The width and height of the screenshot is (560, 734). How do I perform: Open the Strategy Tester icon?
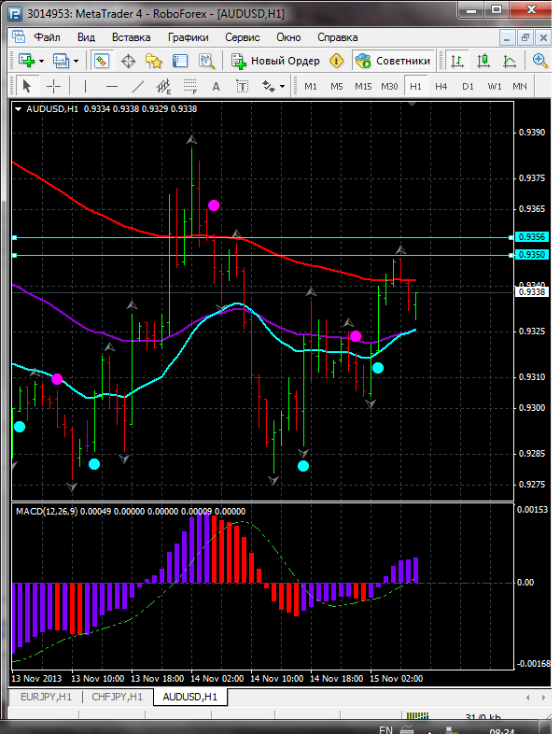[x=206, y=61]
